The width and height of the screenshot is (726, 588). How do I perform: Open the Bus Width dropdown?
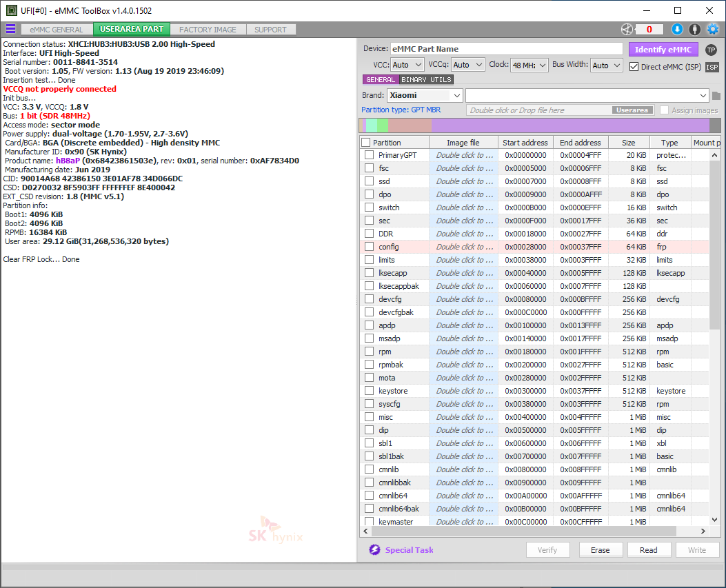pyautogui.click(x=607, y=65)
